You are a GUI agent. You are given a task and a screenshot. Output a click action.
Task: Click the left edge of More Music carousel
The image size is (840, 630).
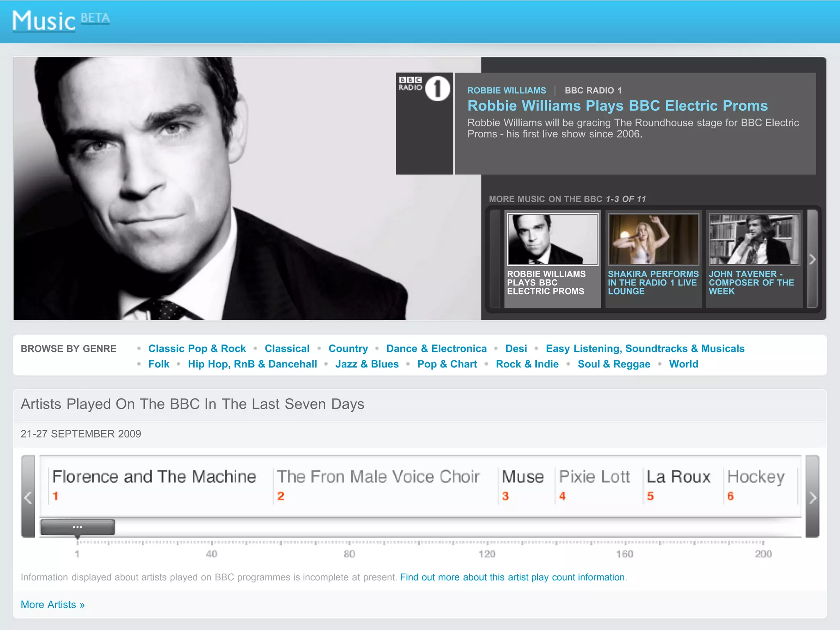click(x=495, y=259)
